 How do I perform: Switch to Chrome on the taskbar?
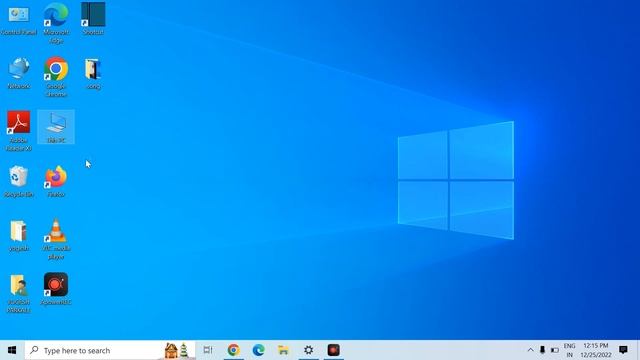click(x=233, y=350)
